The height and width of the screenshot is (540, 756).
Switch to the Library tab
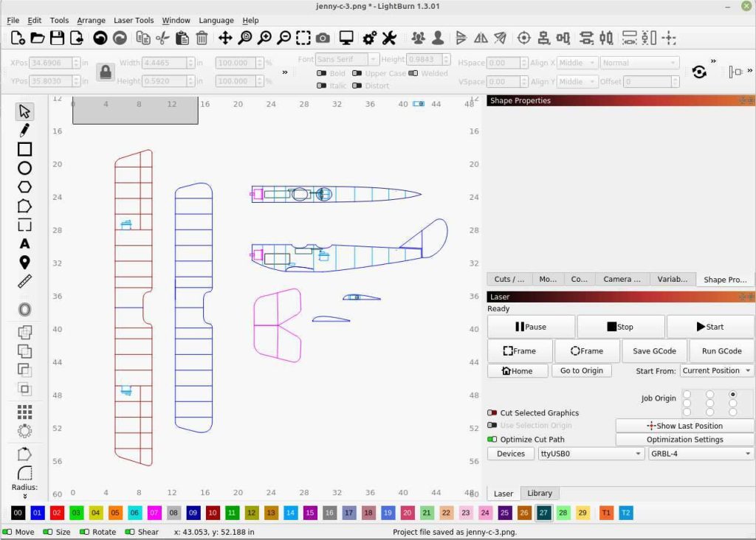(540, 494)
